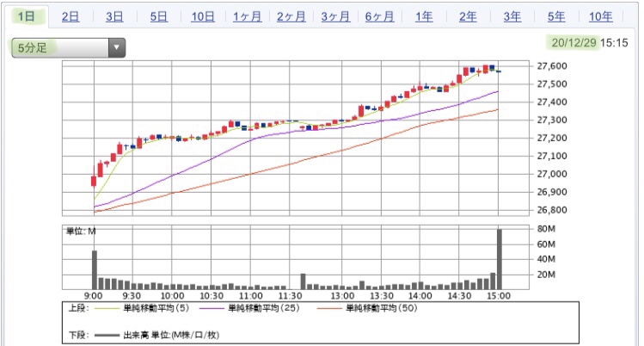Select the 1日 period tab

tap(26, 16)
